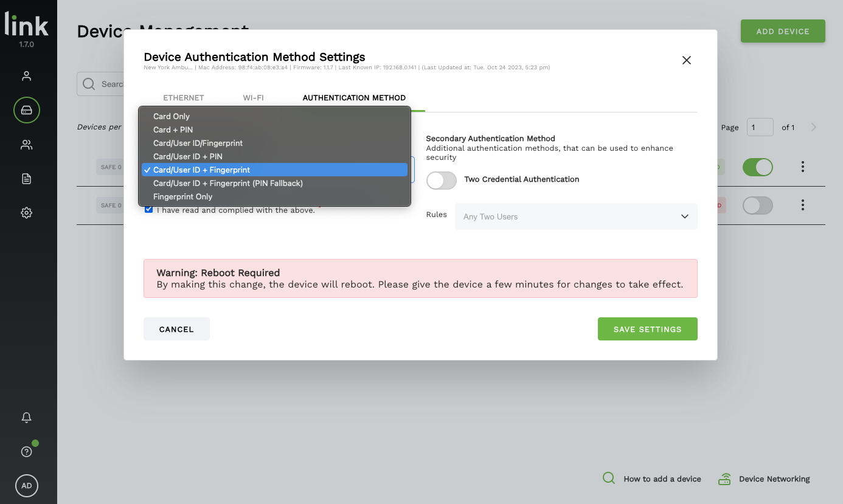Open the Device Networking icon
This screenshot has height=504, width=843.
(x=724, y=478)
